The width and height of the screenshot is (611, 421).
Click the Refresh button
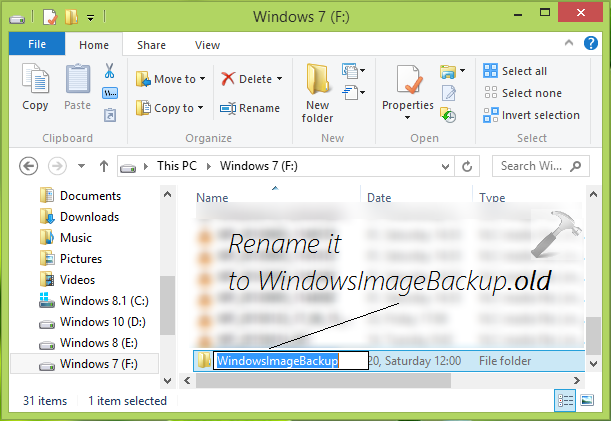click(467, 167)
